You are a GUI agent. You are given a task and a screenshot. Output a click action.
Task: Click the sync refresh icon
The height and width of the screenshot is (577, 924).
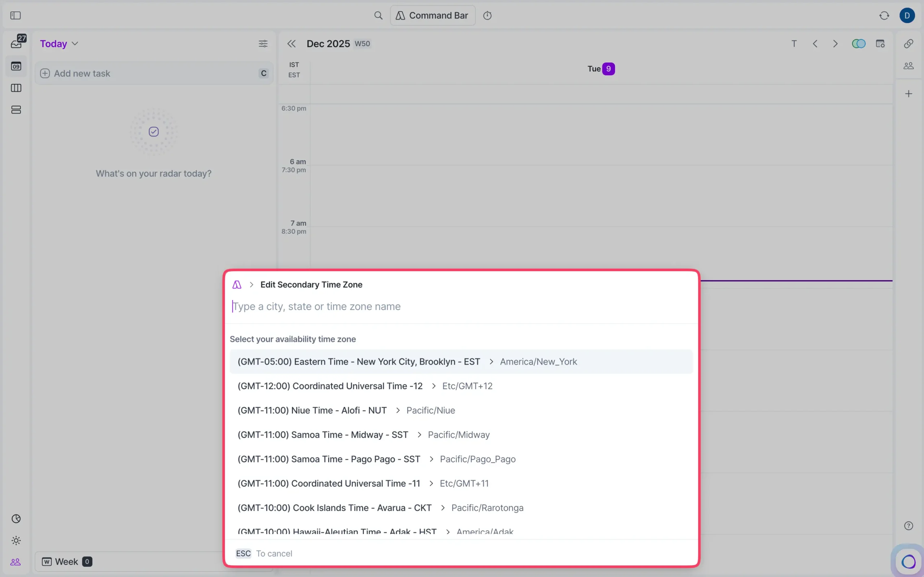point(884,15)
